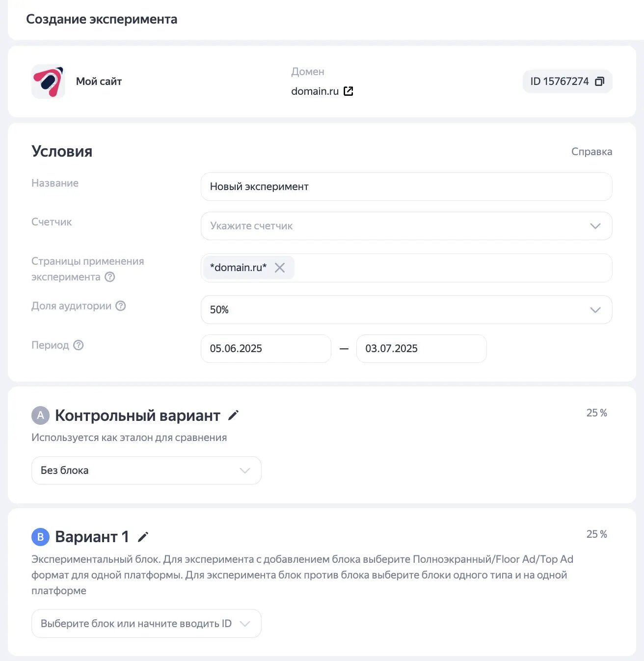The height and width of the screenshot is (661, 644).
Task: Click help icon next to Доля аудитории
Action: pos(121,306)
